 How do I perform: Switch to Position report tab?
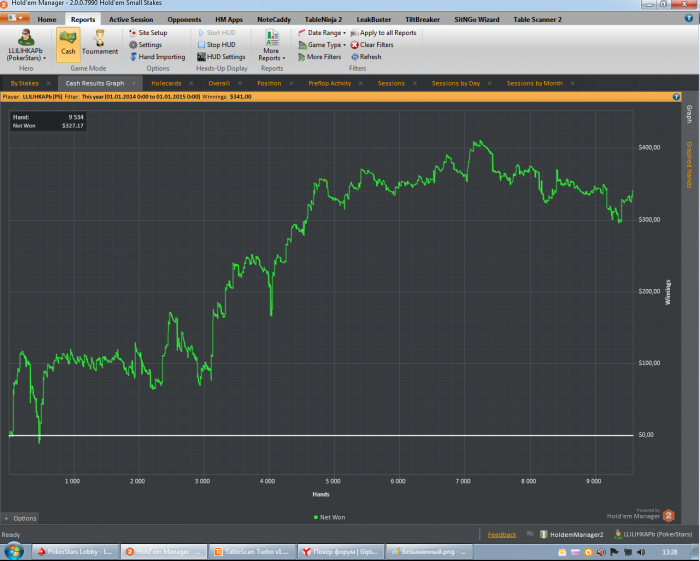point(269,83)
